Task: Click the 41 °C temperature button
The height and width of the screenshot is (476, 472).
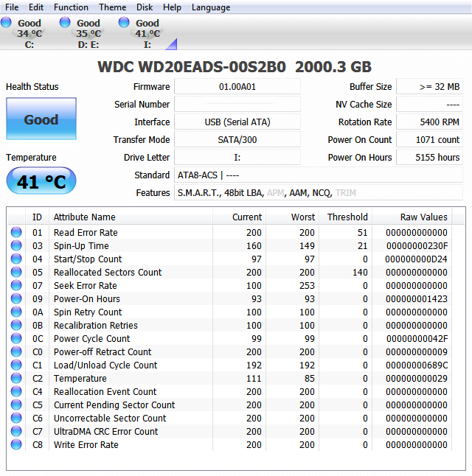Action: (x=41, y=181)
